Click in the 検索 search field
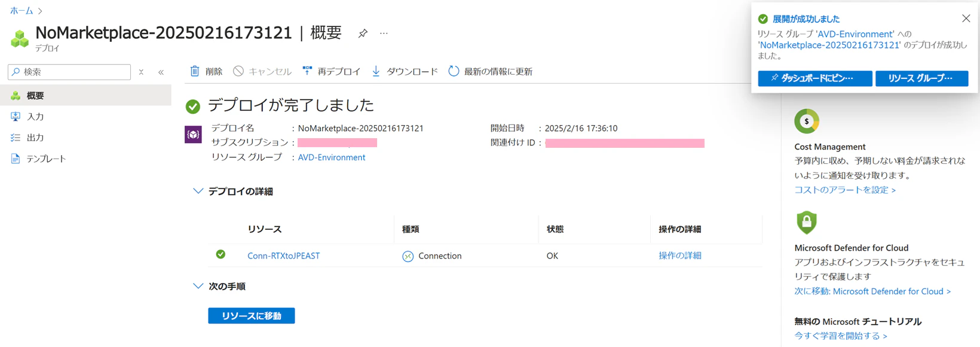Image resolution: width=980 pixels, height=347 pixels. 69,72
